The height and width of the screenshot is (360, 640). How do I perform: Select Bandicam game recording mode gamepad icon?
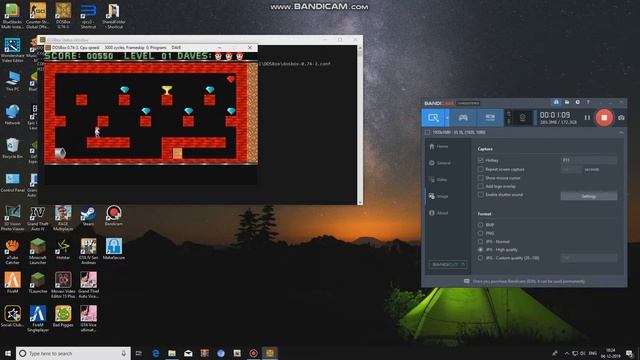pyautogui.click(x=463, y=118)
